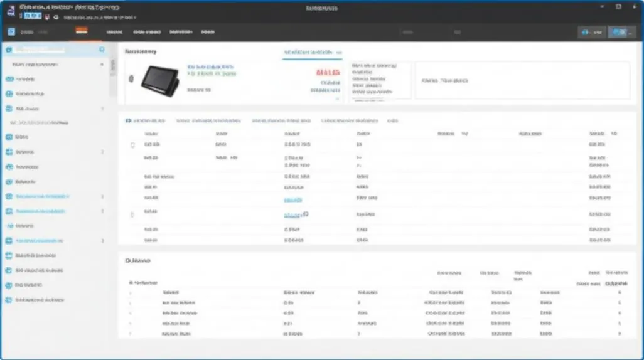The width and height of the screenshot is (644, 360).
Task: Click the blue square icon starting the dark toolbar
Action: click(x=11, y=31)
